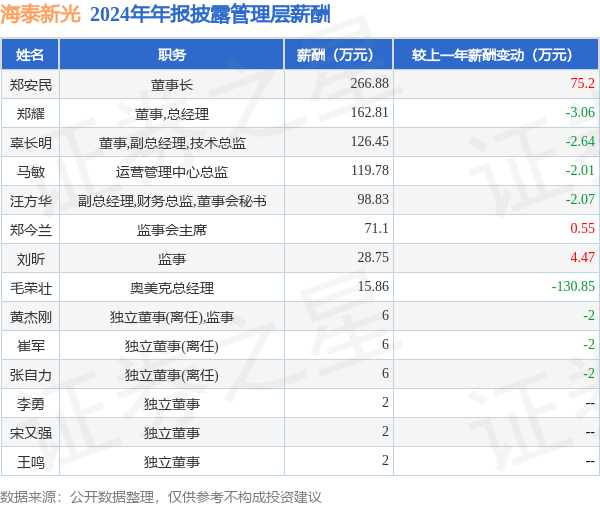
Task: Select the name 毛荣壮
Action: tap(30, 288)
